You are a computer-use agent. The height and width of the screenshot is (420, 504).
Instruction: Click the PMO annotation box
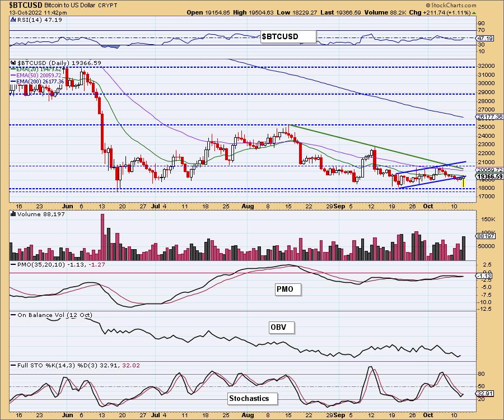(288, 290)
